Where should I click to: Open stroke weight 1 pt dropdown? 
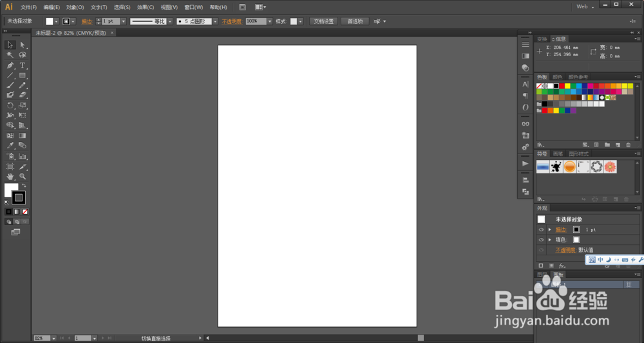coord(123,21)
